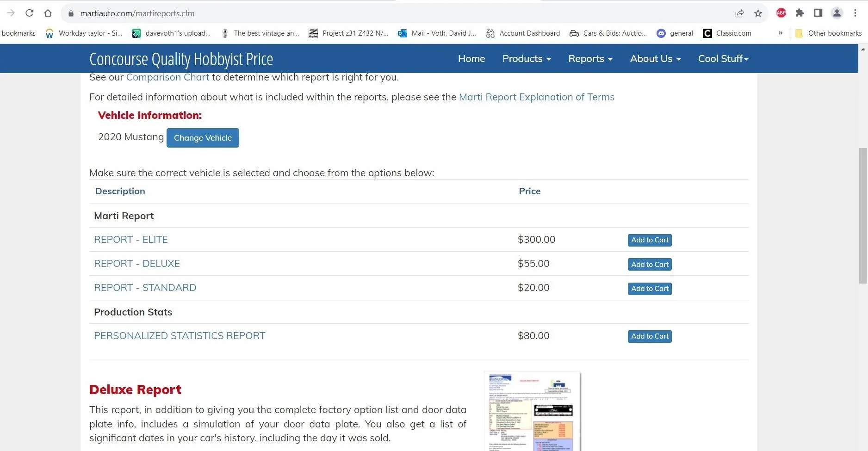Toggle the browser side panel icon
The width and height of the screenshot is (868, 451).
818,13
